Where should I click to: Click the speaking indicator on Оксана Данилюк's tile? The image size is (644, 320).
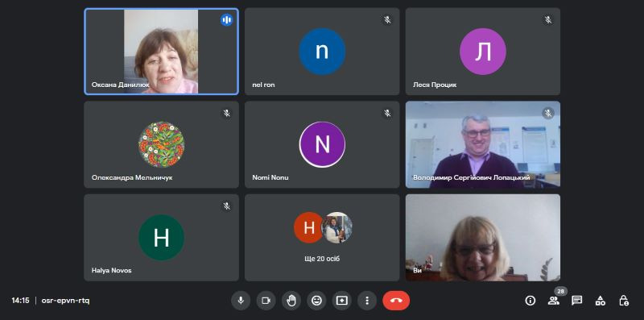coord(226,19)
